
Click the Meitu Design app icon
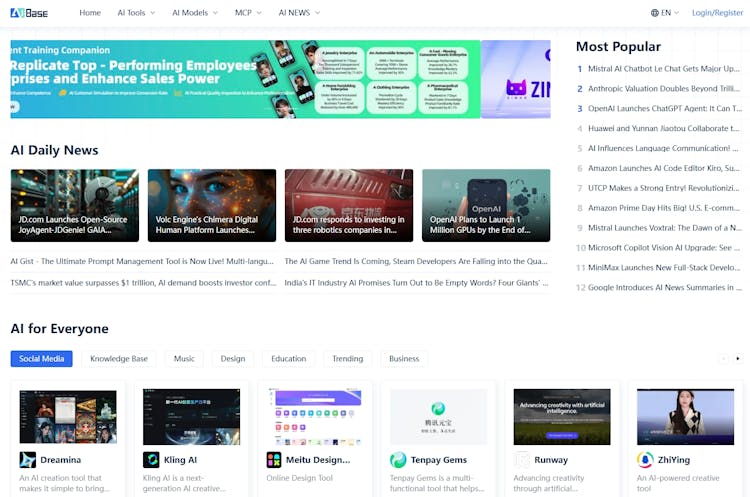(x=274, y=460)
